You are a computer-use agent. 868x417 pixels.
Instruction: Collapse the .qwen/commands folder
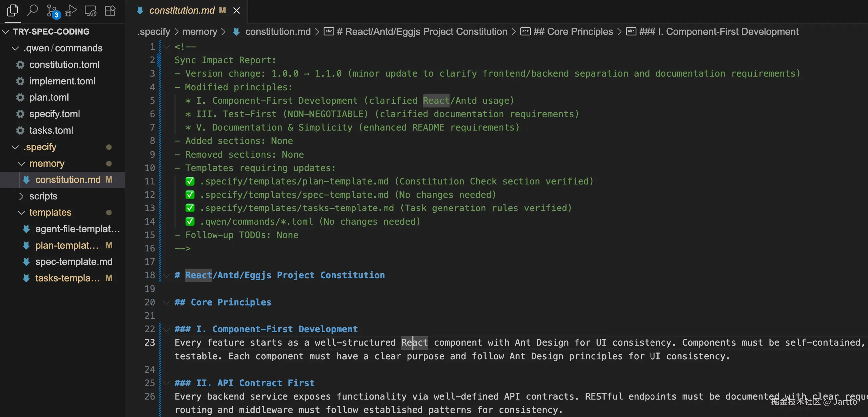[15, 48]
